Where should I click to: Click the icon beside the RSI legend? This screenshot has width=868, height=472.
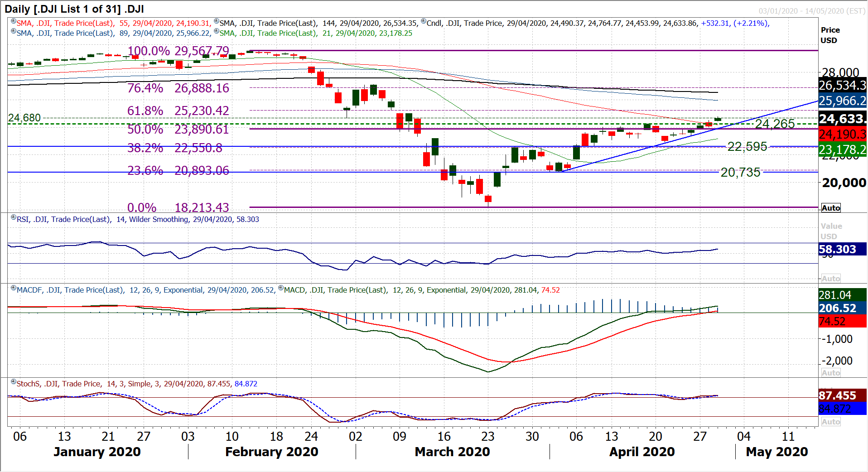tap(14, 217)
